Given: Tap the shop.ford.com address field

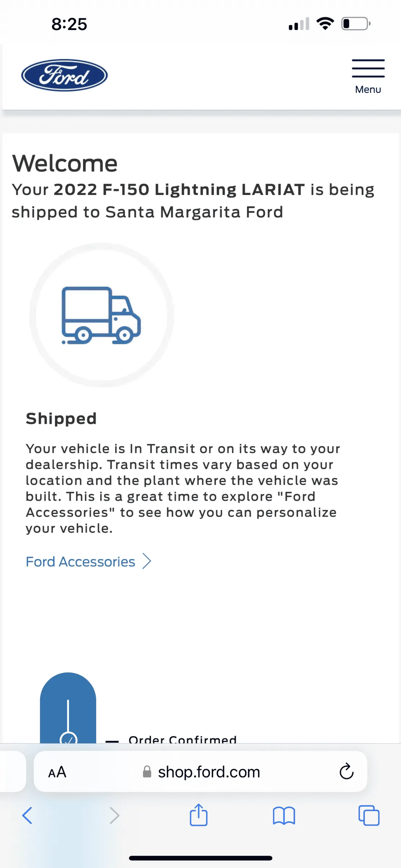Looking at the screenshot, I should pyautogui.click(x=209, y=772).
